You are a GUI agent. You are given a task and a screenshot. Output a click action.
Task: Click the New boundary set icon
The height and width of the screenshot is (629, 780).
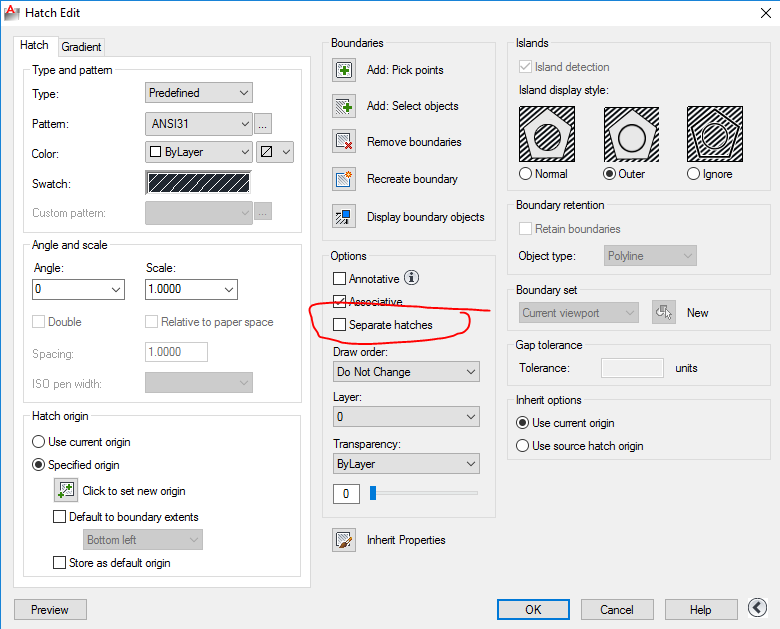(664, 313)
